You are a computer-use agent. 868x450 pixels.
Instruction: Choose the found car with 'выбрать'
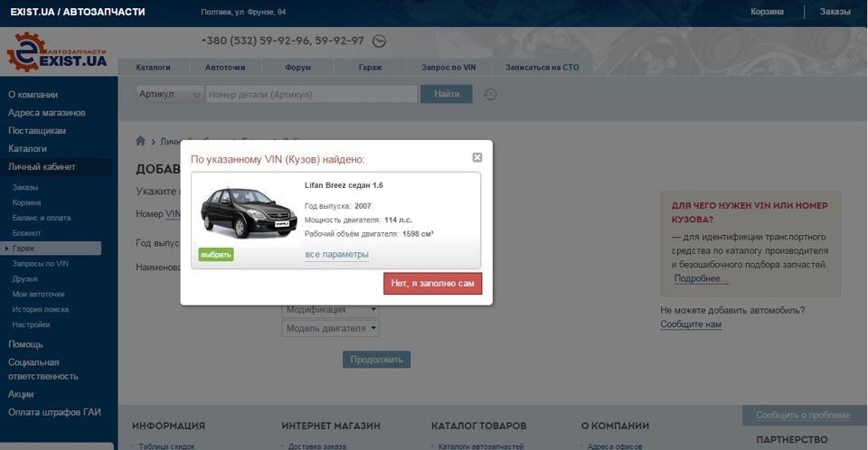coord(216,255)
